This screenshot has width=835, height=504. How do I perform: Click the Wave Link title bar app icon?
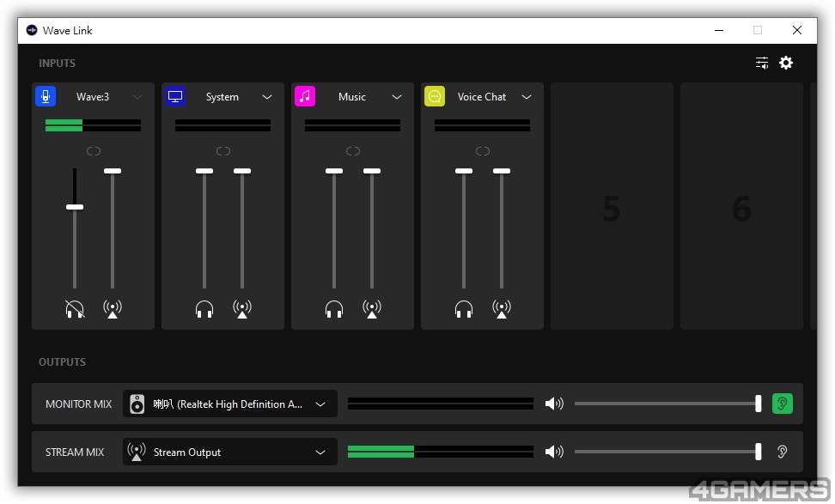[32, 30]
